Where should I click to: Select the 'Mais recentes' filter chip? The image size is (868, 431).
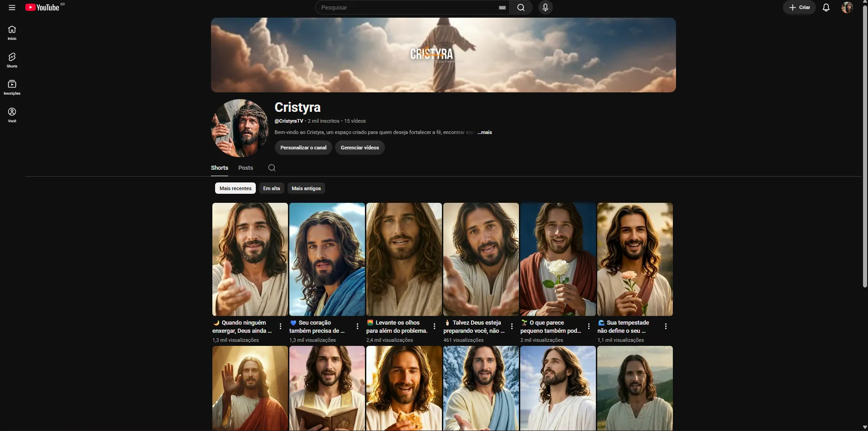coord(235,188)
